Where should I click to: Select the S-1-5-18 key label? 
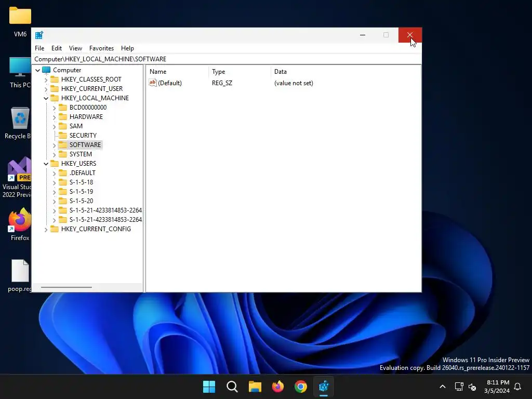tap(81, 182)
